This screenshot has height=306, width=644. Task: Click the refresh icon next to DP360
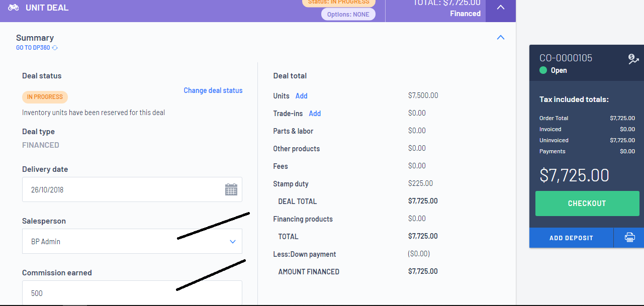(55, 48)
